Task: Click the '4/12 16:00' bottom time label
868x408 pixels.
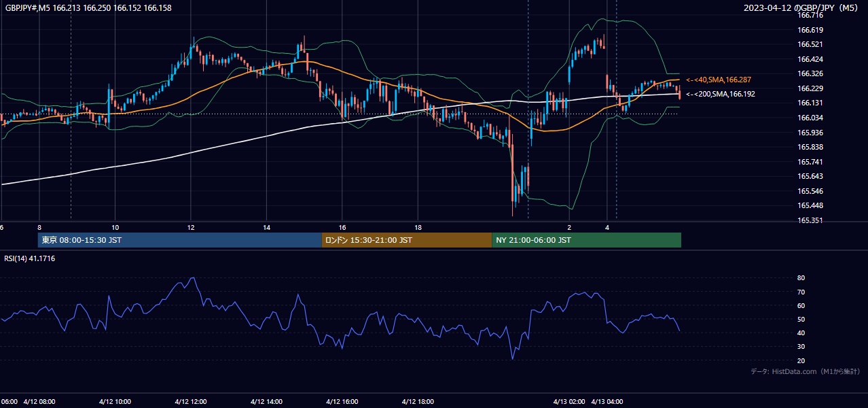Action: 342,401
